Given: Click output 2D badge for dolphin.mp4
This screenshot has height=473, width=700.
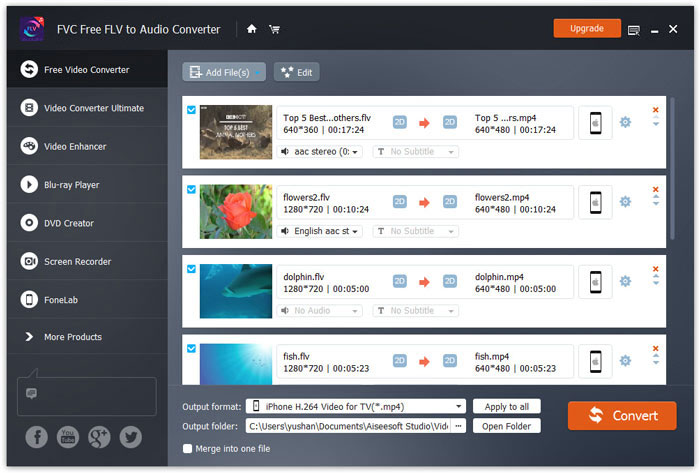Looking at the screenshot, I should click(x=450, y=281).
